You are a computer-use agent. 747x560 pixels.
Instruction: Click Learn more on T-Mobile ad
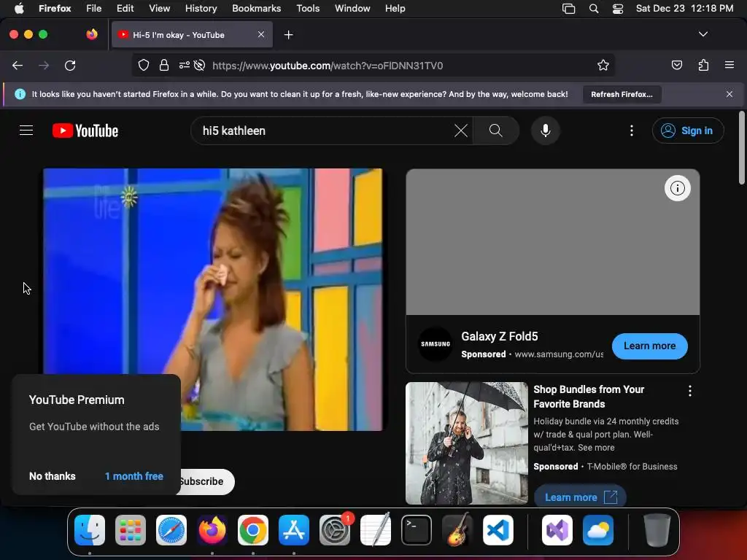click(580, 497)
